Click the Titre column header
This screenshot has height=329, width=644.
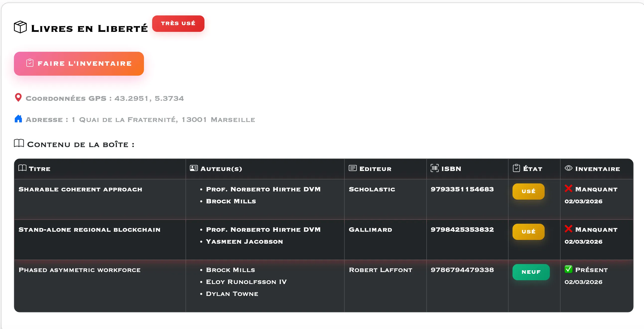click(x=40, y=169)
